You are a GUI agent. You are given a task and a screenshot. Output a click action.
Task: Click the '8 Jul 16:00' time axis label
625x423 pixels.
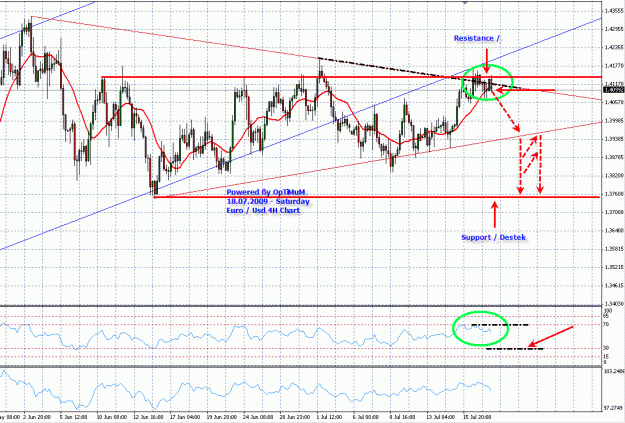tap(403, 417)
